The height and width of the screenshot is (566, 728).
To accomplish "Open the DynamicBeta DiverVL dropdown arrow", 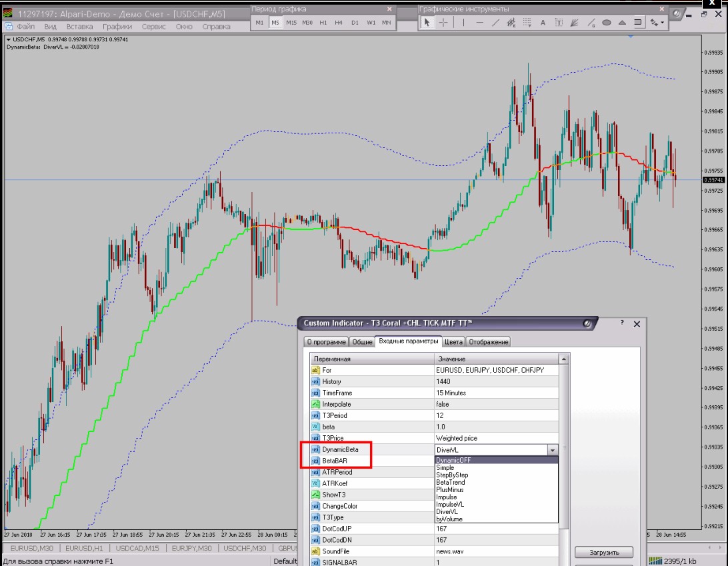I will [x=553, y=450].
